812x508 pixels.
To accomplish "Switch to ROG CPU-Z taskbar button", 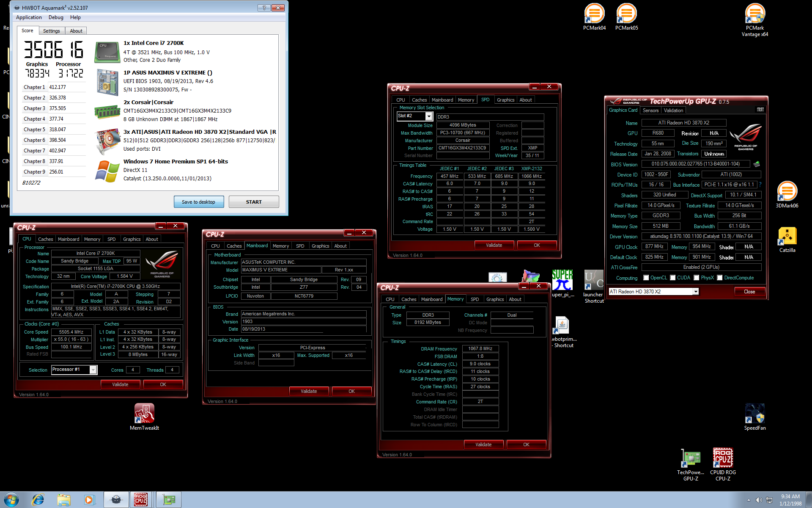I will pyautogui.click(x=141, y=500).
